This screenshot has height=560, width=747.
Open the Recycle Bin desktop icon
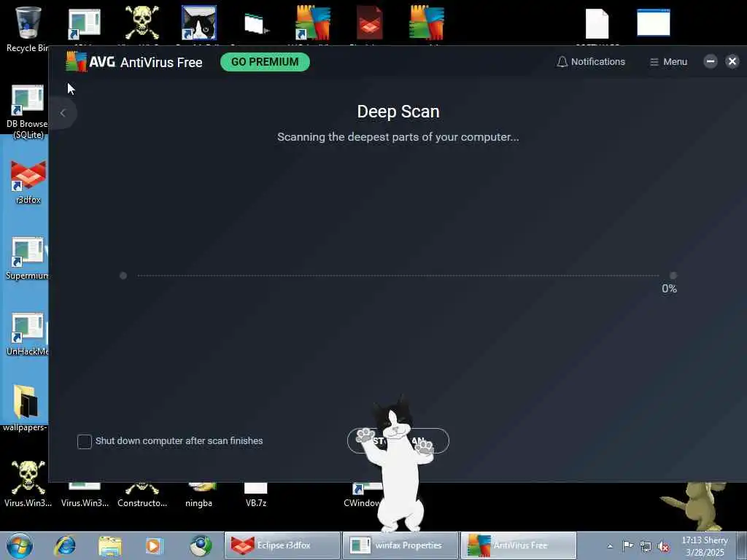tap(27, 28)
